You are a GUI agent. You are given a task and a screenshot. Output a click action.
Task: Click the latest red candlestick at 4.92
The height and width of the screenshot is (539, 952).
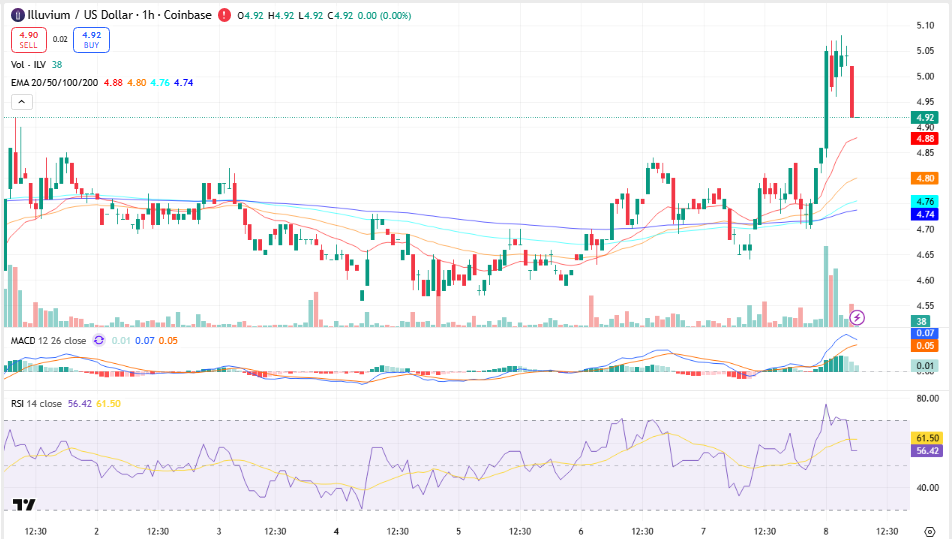852,92
